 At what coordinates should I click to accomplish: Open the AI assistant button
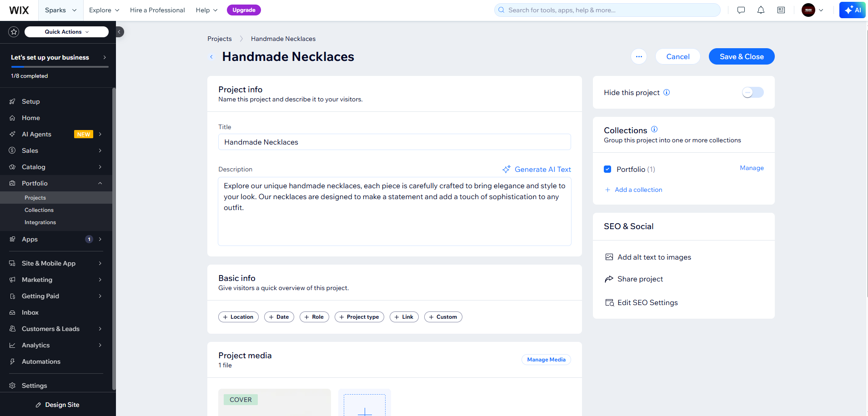(x=853, y=10)
